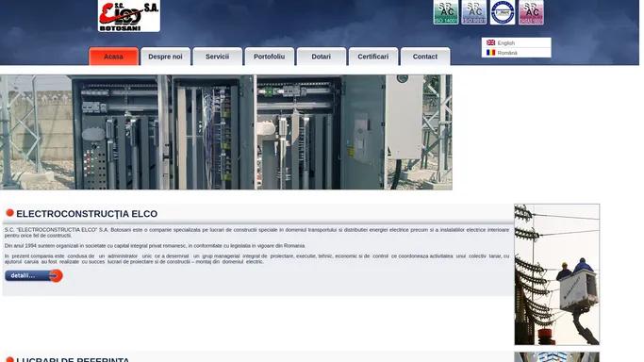The image size is (644, 362).
Task: Click the ELCO Botosani company logo
Action: (x=129, y=16)
